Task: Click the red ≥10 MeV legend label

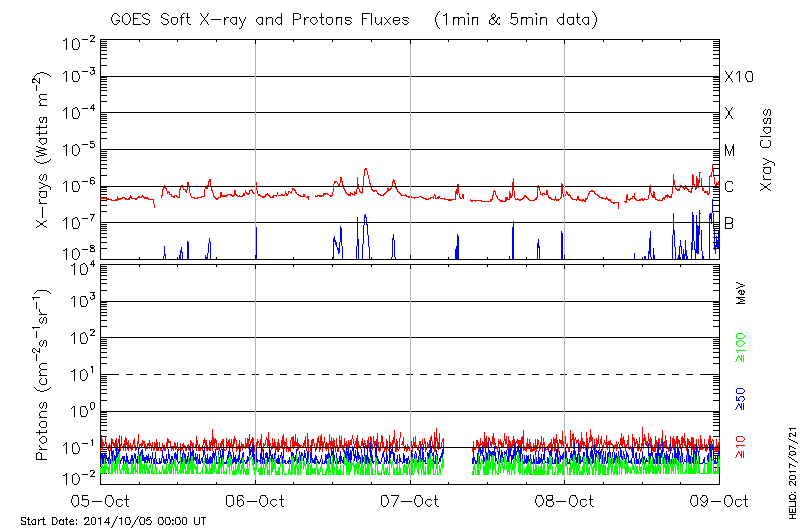Action: pyautogui.click(x=741, y=447)
